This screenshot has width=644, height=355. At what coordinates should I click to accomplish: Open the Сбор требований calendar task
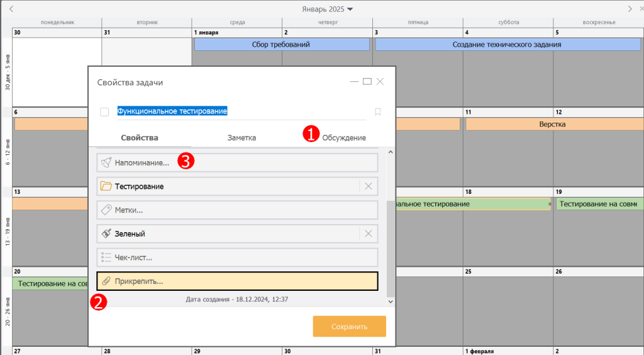tap(281, 45)
